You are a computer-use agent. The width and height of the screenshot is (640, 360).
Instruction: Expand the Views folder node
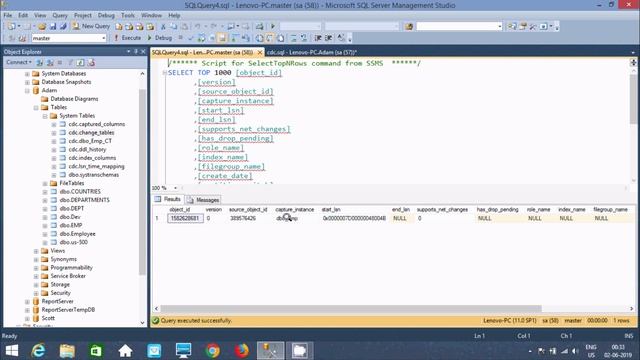coord(36,251)
